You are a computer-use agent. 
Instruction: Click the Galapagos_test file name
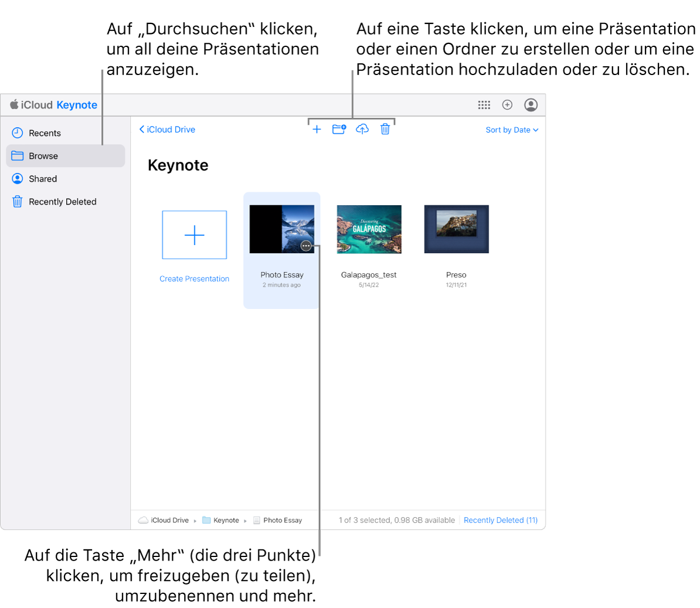[369, 275]
